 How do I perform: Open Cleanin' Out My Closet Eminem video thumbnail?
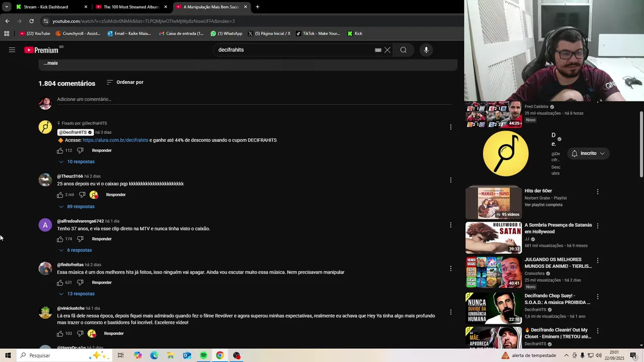(x=494, y=337)
